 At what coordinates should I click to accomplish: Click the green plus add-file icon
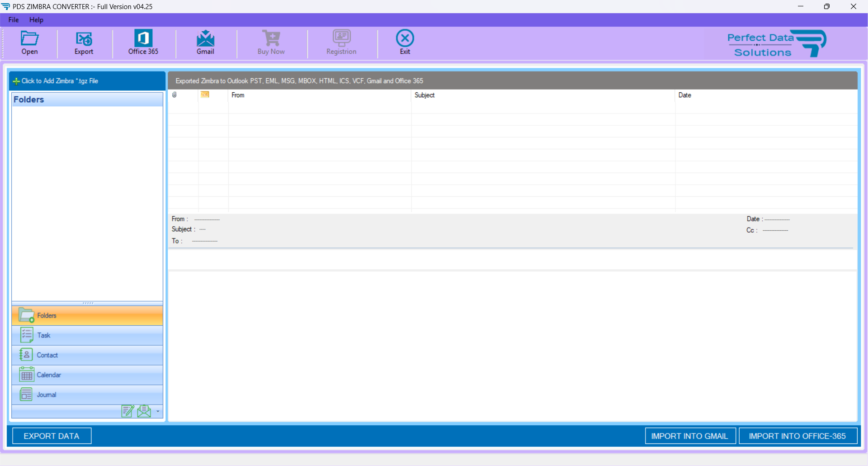16,81
